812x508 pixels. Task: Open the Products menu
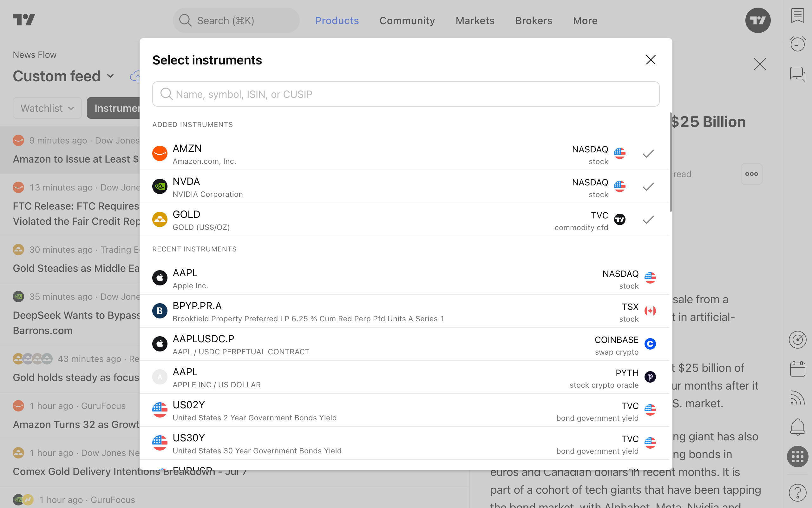pos(337,21)
